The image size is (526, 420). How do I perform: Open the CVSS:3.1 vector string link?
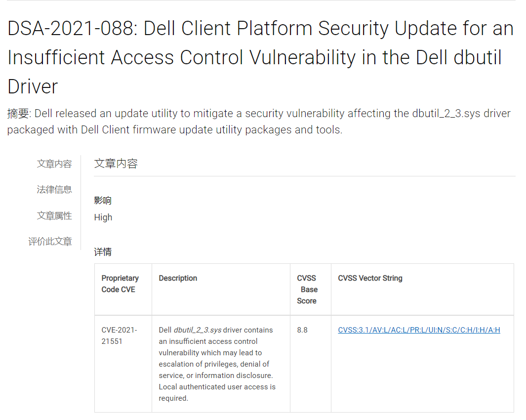pyautogui.click(x=419, y=330)
